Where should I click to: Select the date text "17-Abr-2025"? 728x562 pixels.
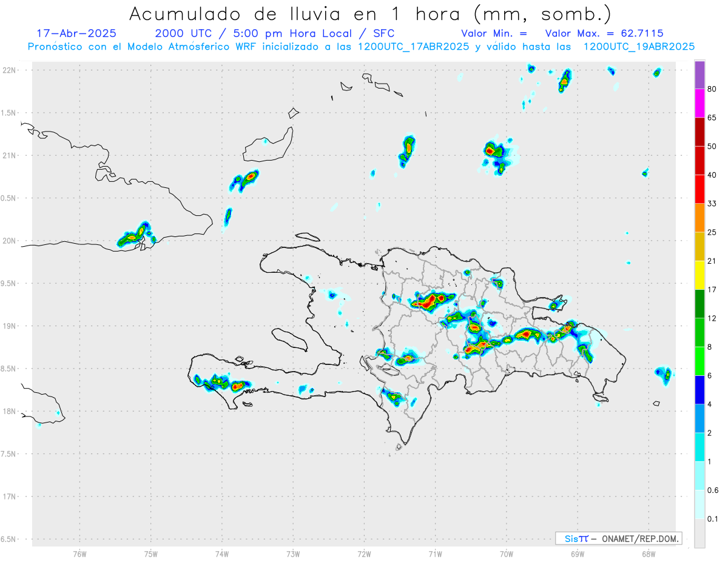click(x=76, y=33)
